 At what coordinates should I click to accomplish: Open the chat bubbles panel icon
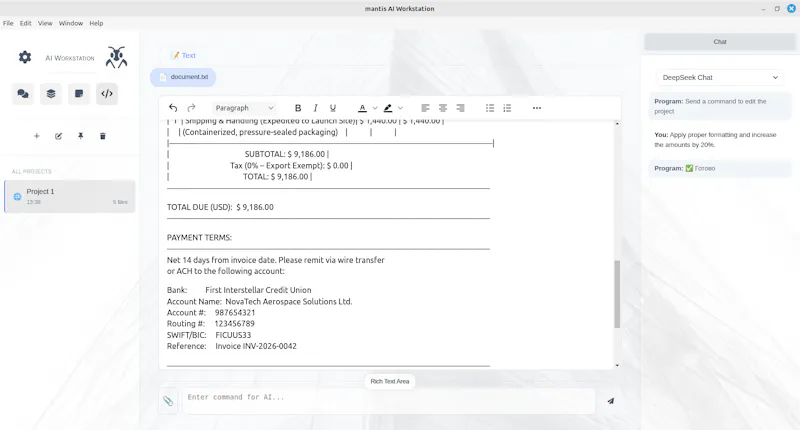point(23,94)
